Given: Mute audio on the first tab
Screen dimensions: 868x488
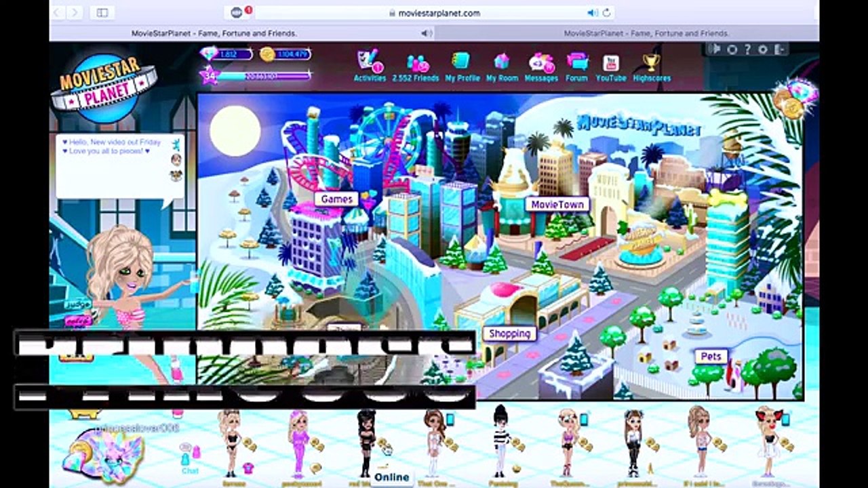Looking at the screenshot, I should pyautogui.click(x=426, y=33).
